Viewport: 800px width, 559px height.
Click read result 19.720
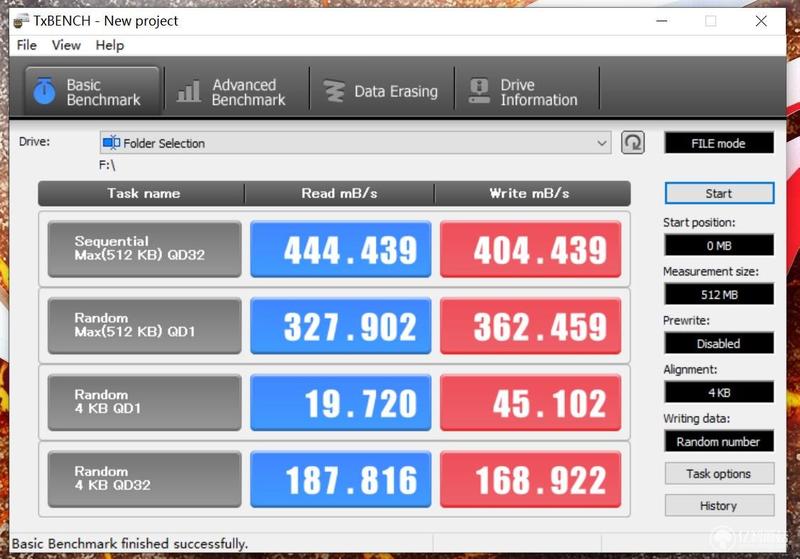coord(341,402)
